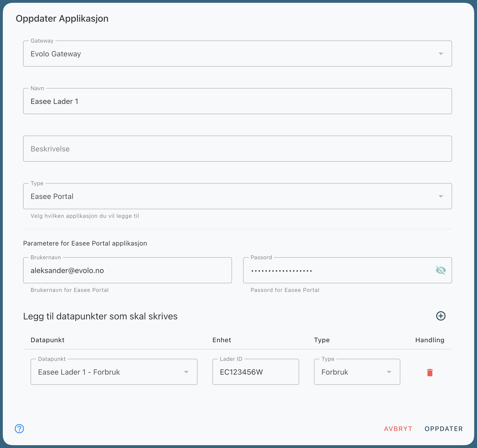Viewport: 477px width, 448px height.
Task: Click the Evolo Gateway selected value
Action: pos(56,54)
